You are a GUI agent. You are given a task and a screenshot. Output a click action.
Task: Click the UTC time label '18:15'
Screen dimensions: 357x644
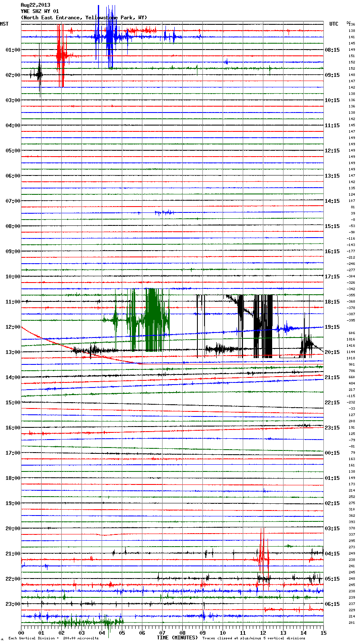[332, 302]
